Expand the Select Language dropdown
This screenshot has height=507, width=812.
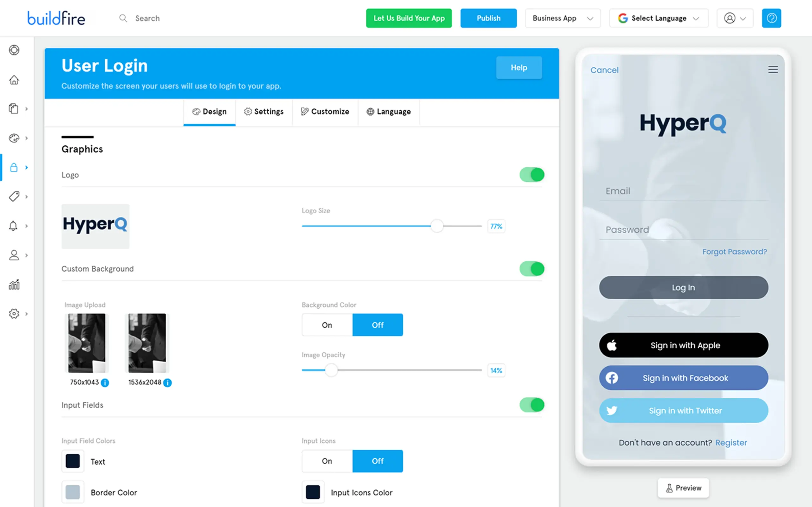[658, 18]
